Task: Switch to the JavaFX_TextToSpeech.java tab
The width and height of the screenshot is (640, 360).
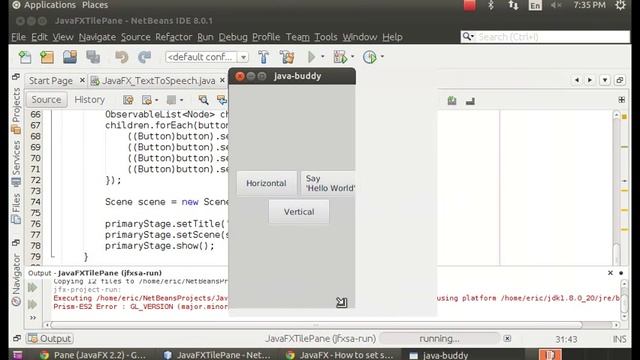Action: click(x=158, y=81)
